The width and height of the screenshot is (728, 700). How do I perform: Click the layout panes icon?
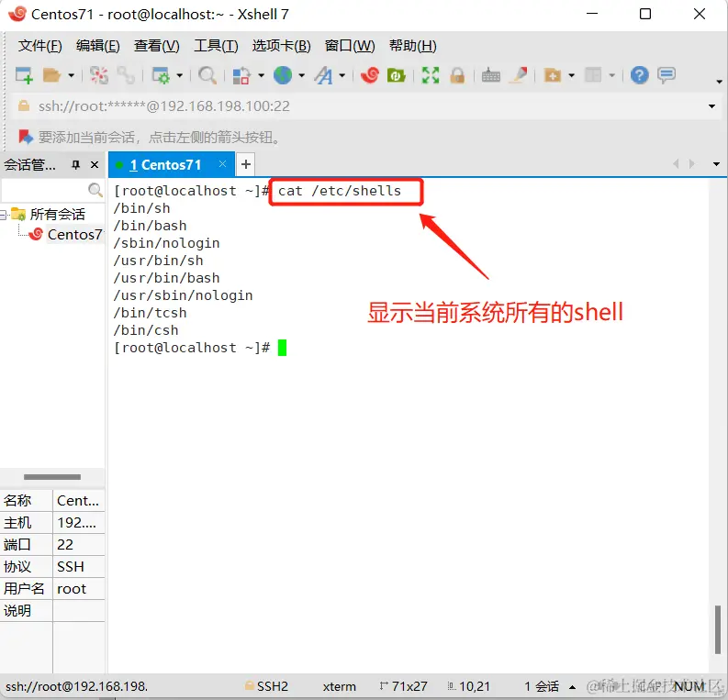click(593, 75)
